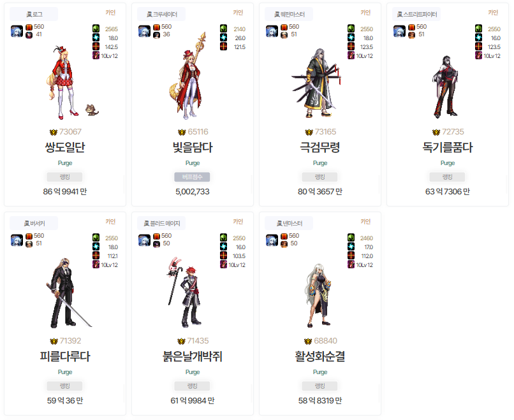The height and width of the screenshot is (420, 514).
Task: Click the Purge guild link under 독기를품다
Action: coord(448,163)
